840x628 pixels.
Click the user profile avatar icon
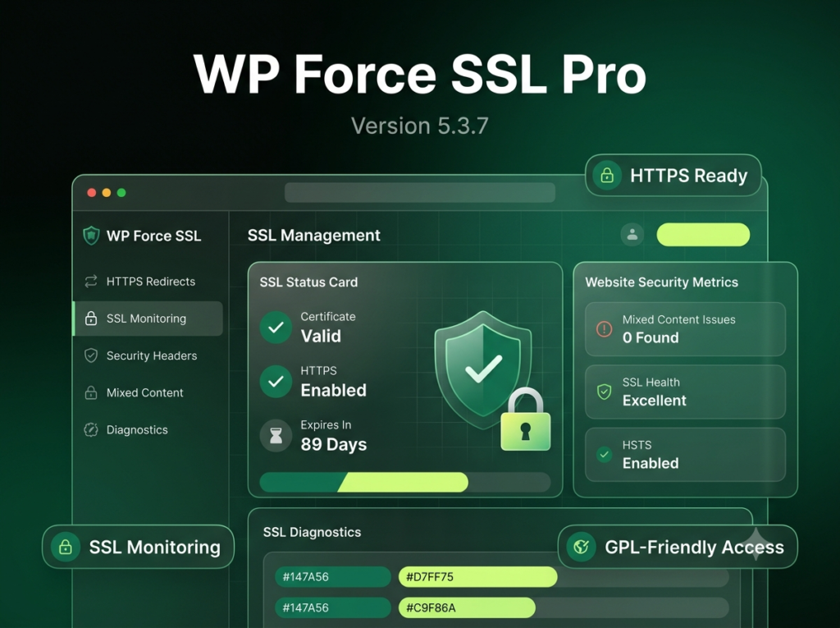632,234
